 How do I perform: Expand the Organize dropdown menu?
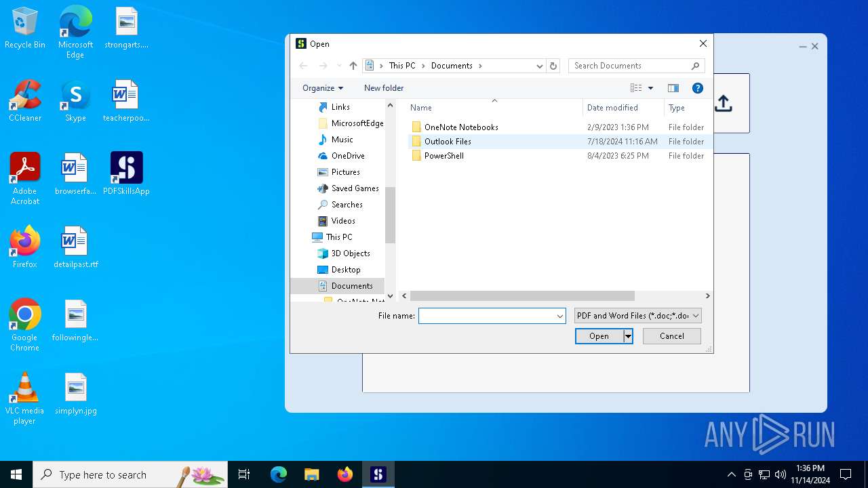(323, 88)
